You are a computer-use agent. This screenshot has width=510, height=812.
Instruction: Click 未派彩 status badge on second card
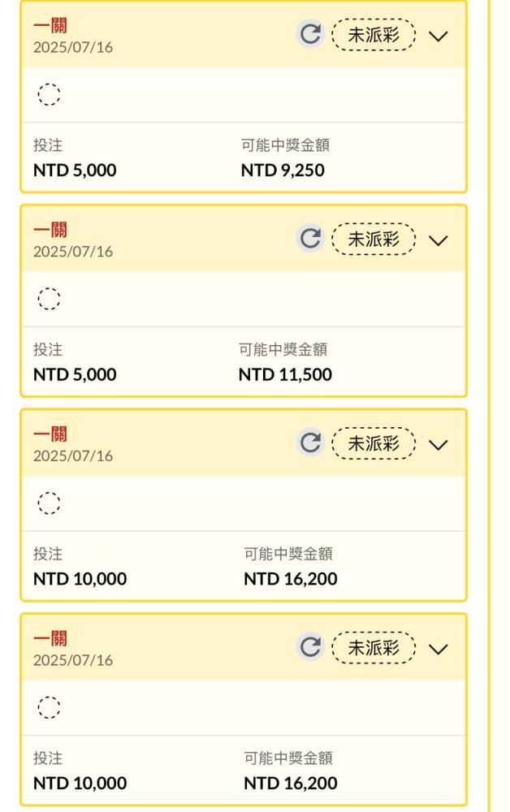click(374, 240)
